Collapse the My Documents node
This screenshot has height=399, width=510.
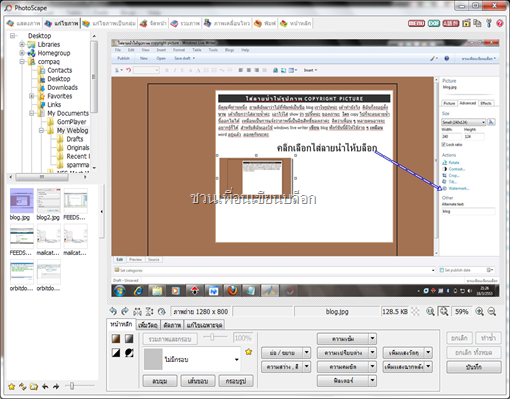click(32, 113)
